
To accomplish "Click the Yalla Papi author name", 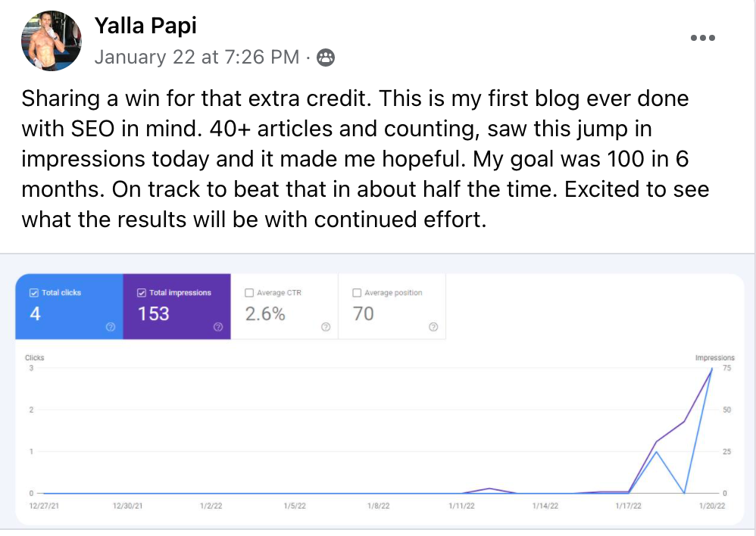I will pyautogui.click(x=145, y=26).
